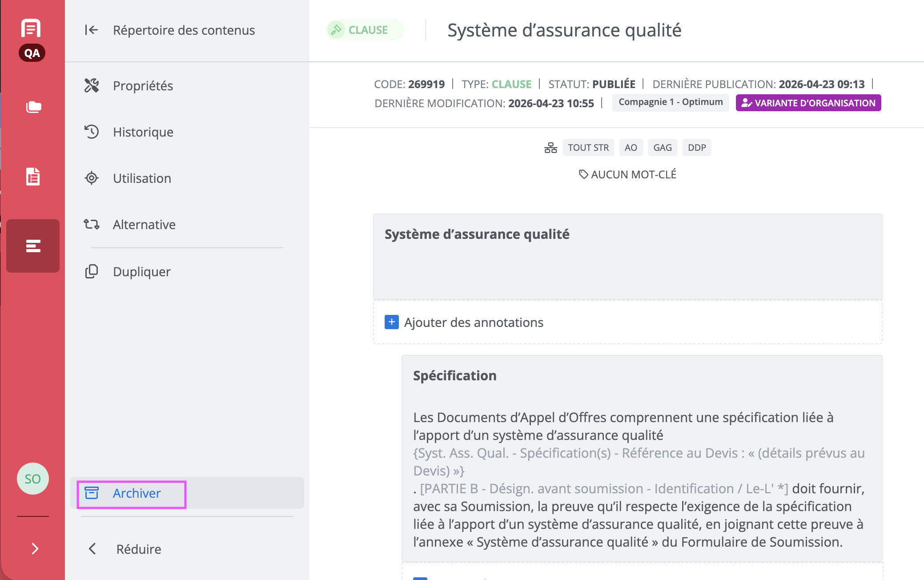Viewport: 924px width, 580px height.
Task: Click the user-edit icon in VARIANTE D'ORGANISATION badge
Action: click(x=747, y=103)
